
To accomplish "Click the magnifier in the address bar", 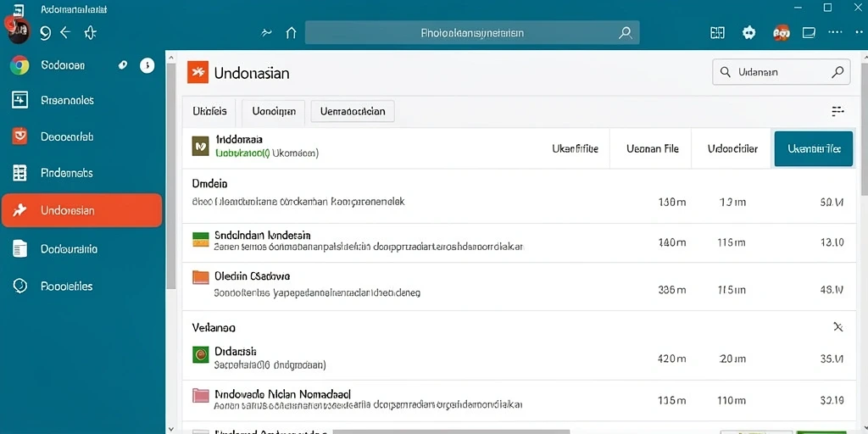I will pyautogui.click(x=625, y=33).
